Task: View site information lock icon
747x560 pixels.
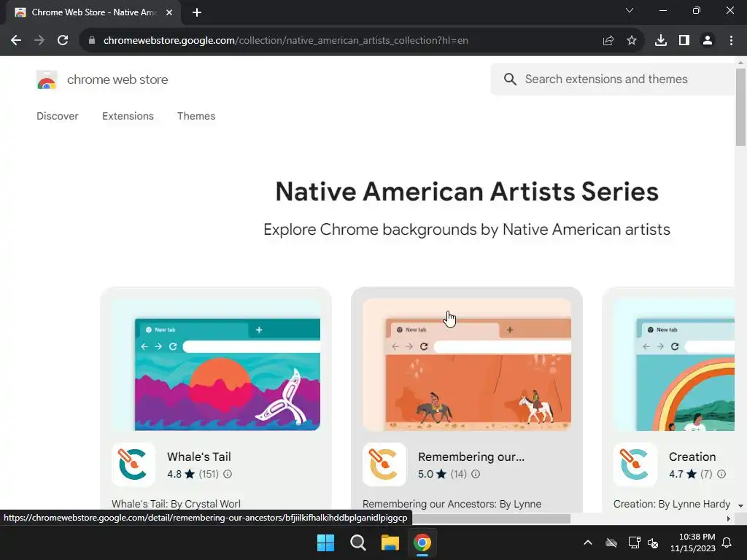Action: pos(92,41)
